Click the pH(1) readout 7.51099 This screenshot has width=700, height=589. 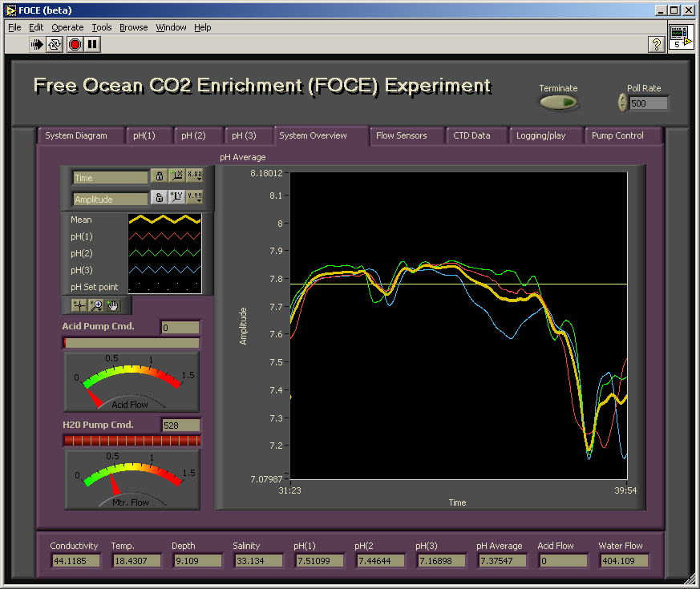coord(319,561)
